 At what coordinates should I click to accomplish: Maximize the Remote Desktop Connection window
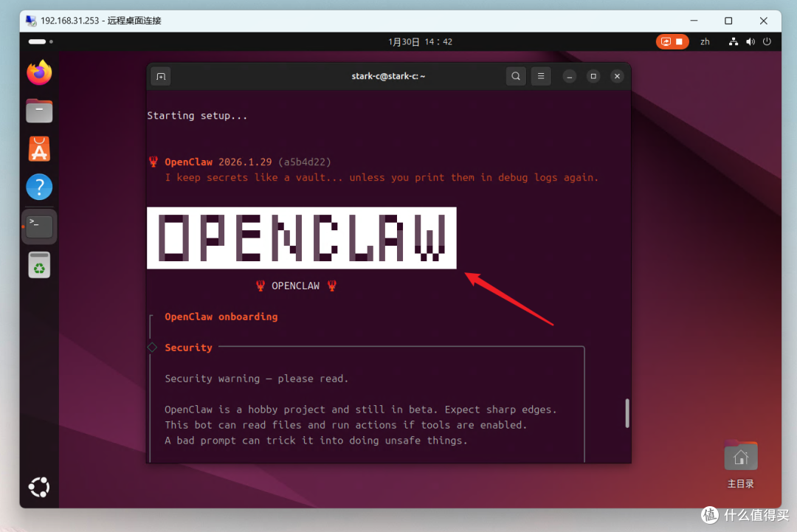(728, 21)
